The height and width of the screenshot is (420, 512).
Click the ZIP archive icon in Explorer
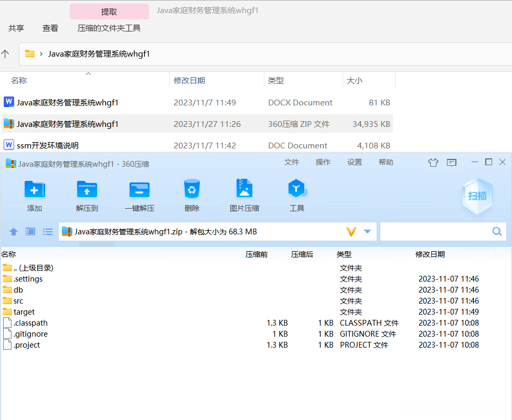(9, 123)
